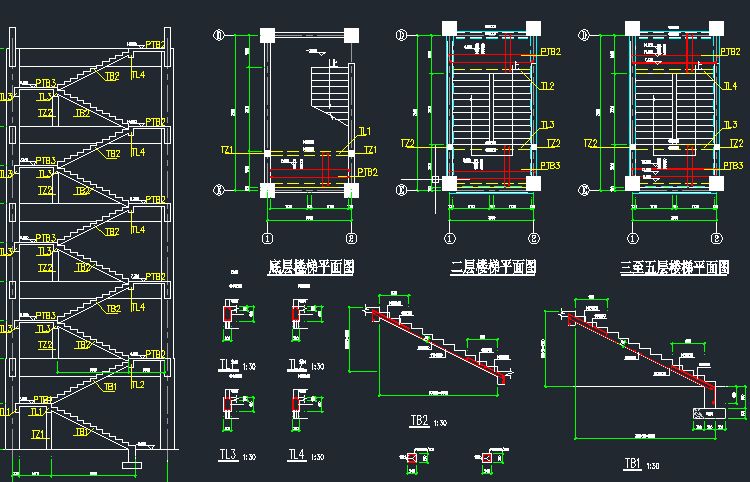Viewport: 750px width, 482px height.
Task: Select axis bubble 1 below ground floor plan
Action: 267,238
